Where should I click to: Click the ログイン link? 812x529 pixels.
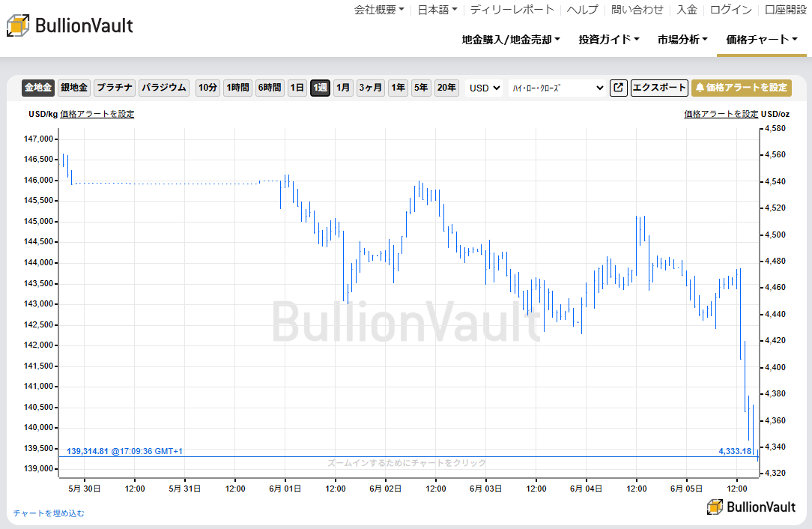click(730, 10)
